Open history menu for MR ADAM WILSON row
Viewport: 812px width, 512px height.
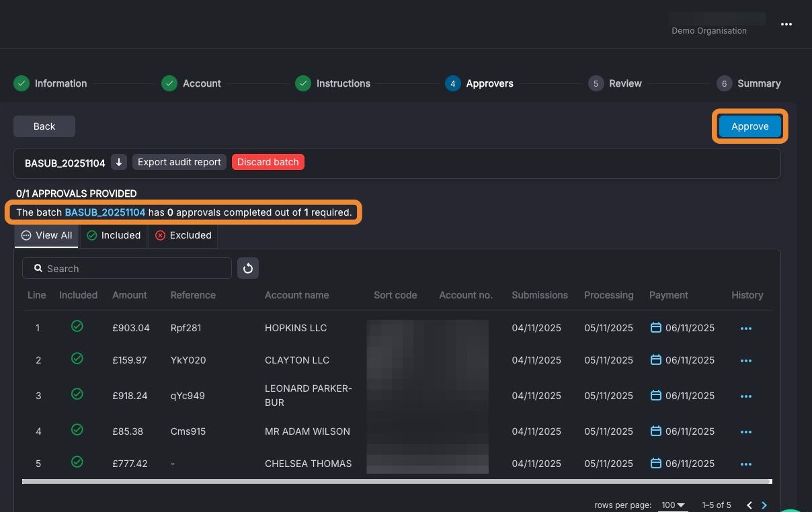(745, 432)
